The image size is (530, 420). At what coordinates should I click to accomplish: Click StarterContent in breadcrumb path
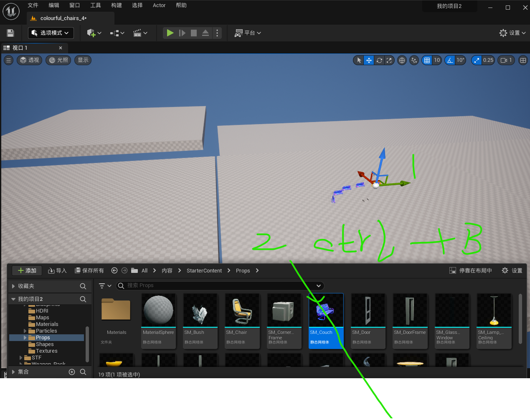tap(204, 271)
